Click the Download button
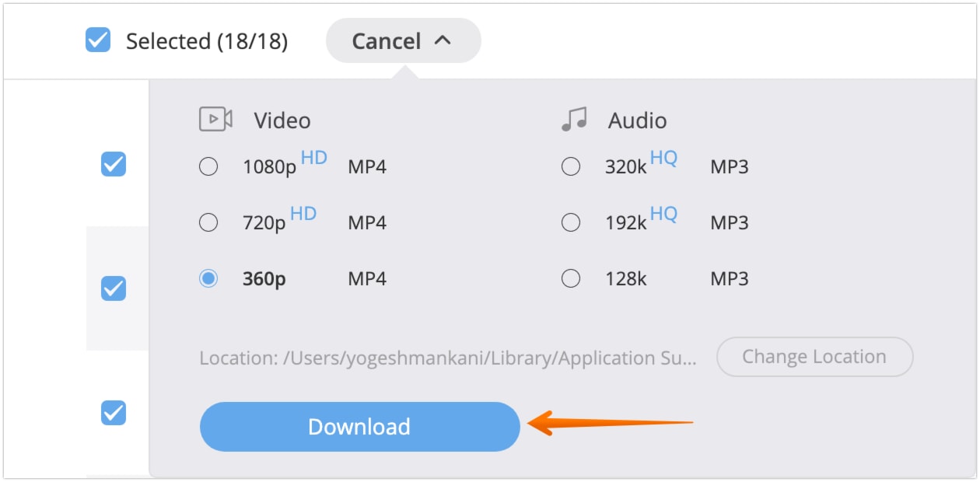Image resolution: width=980 pixels, height=482 pixels. (359, 426)
